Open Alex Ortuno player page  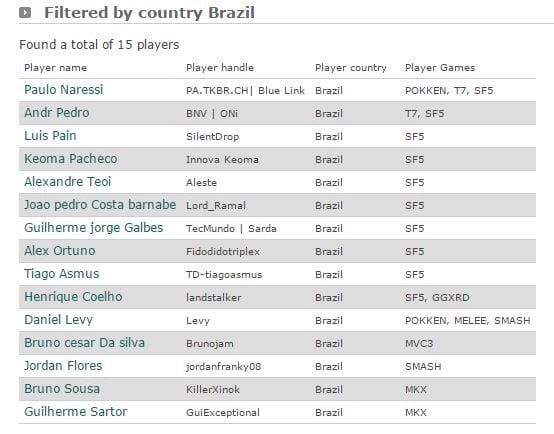[x=60, y=251]
